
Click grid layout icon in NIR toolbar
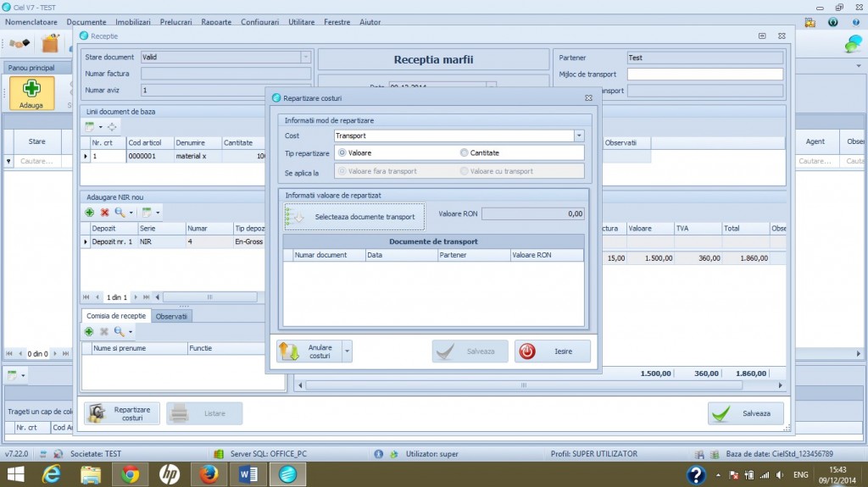coord(147,212)
